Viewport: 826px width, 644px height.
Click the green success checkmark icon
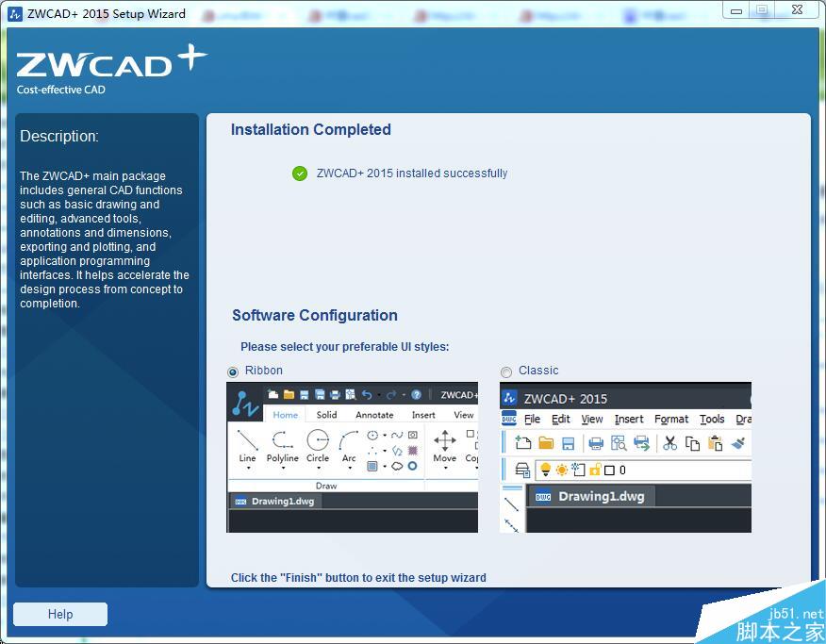(x=300, y=173)
